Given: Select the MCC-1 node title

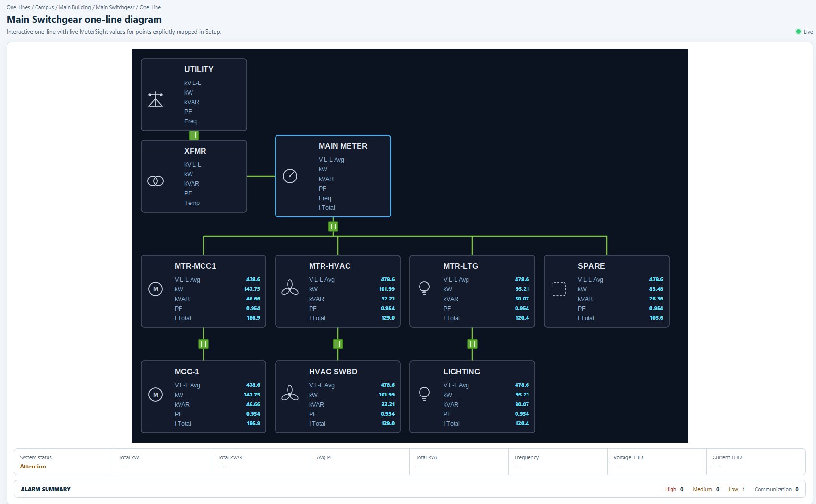Looking at the screenshot, I should coord(187,372).
